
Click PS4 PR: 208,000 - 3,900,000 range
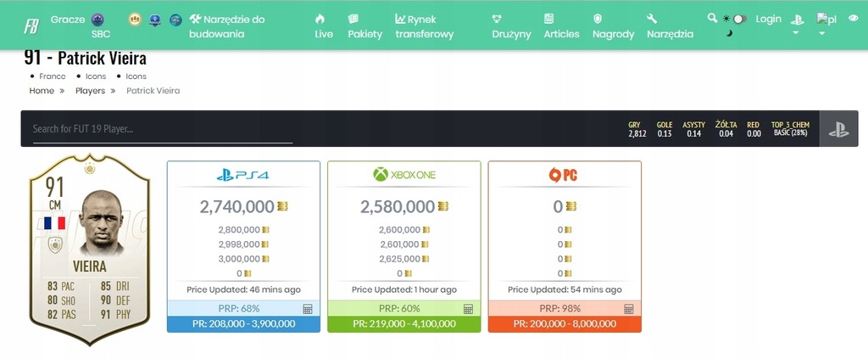click(243, 324)
